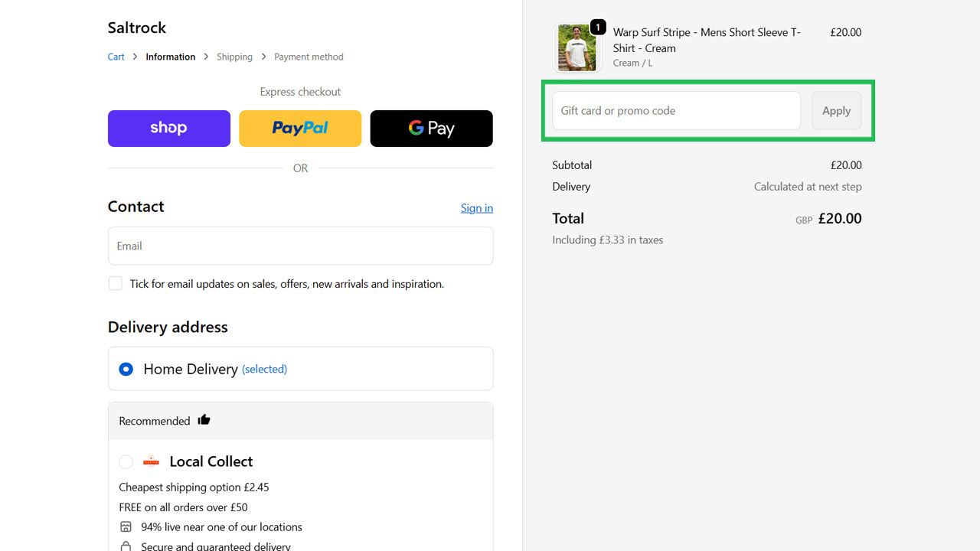
Task: Click the padlock icon for guaranteed delivery
Action: pyautogui.click(x=126, y=545)
